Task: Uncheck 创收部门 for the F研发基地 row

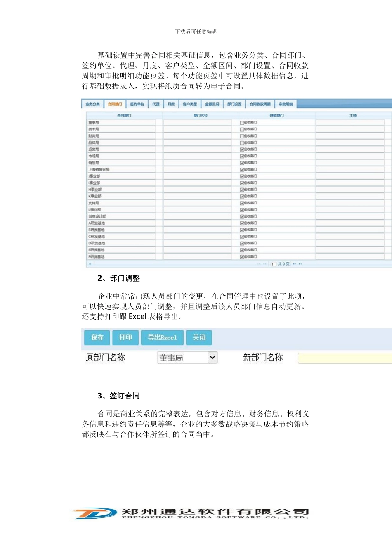Action: click(242, 256)
